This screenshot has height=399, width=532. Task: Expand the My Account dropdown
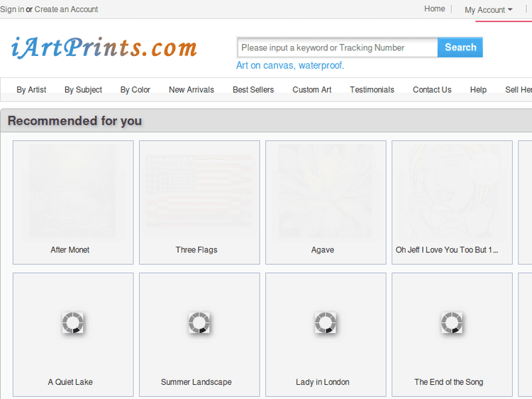tap(488, 10)
